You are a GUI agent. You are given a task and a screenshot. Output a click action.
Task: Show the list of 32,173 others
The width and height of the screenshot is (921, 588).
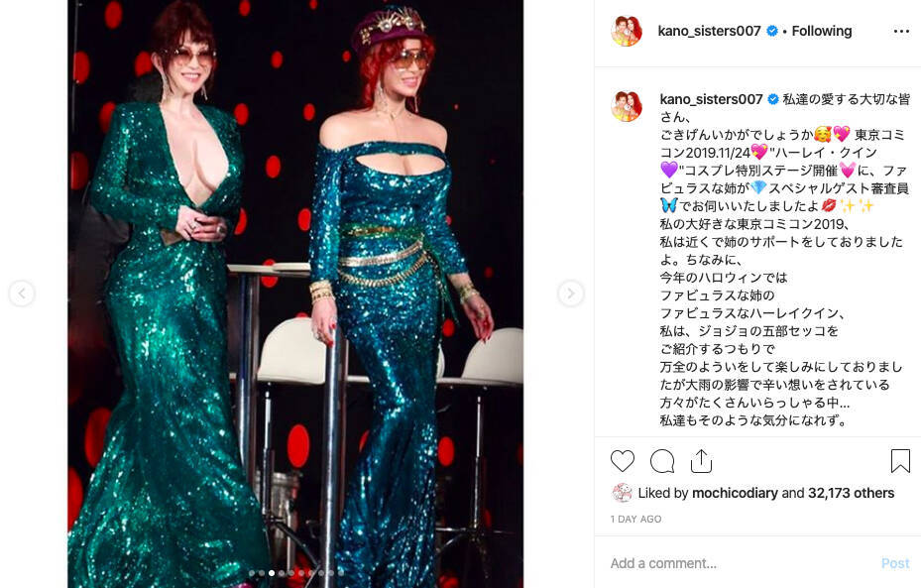pyautogui.click(x=851, y=493)
